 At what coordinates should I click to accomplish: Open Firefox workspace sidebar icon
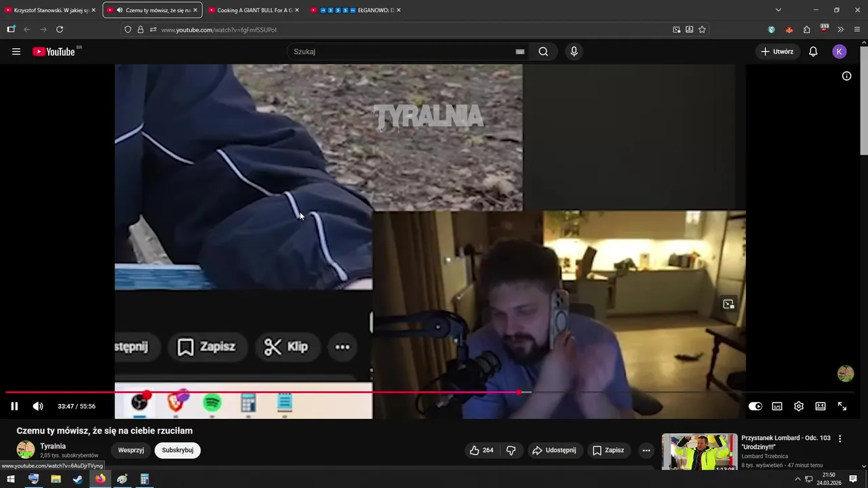(x=11, y=29)
